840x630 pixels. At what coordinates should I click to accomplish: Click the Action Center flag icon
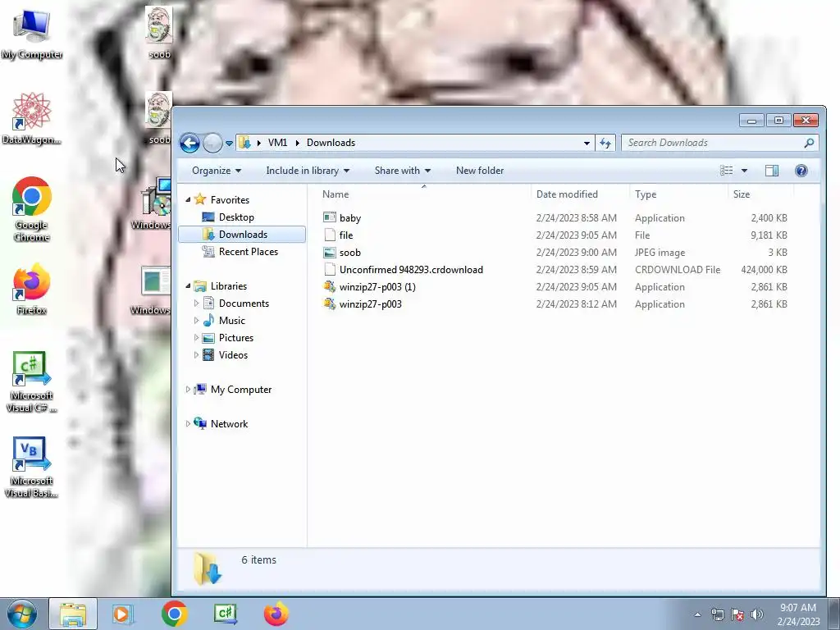737,614
